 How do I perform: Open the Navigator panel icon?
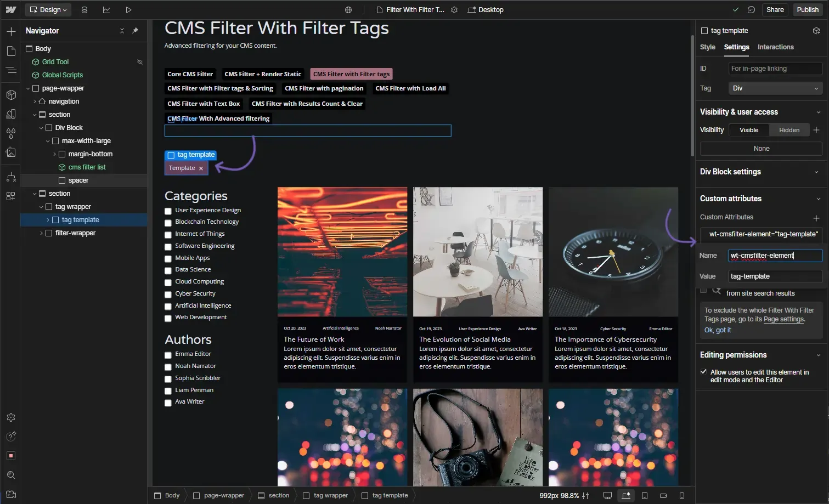[x=11, y=70]
